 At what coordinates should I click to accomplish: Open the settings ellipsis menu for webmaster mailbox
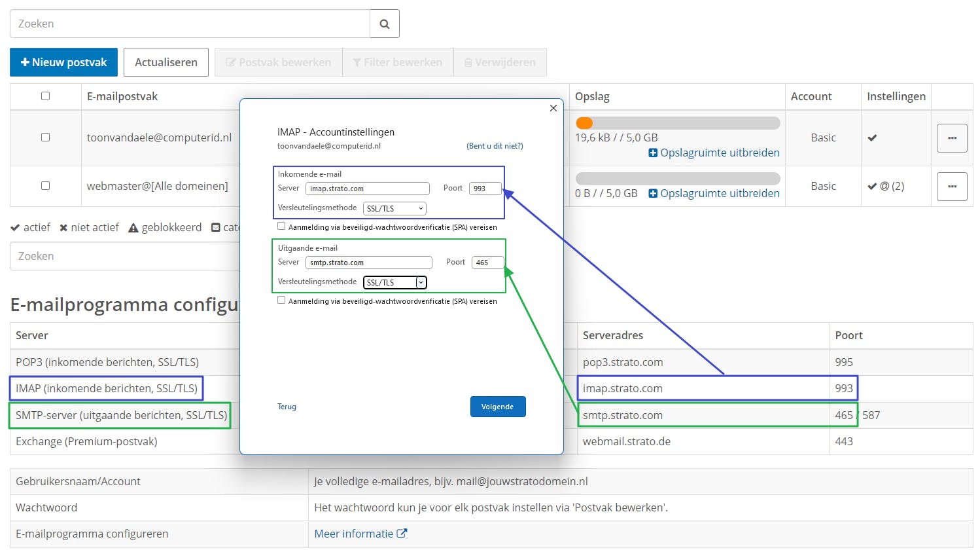(952, 186)
